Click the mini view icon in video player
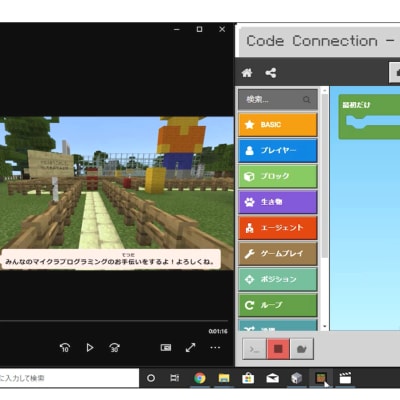400x400 pixels. tap(166, 348)
